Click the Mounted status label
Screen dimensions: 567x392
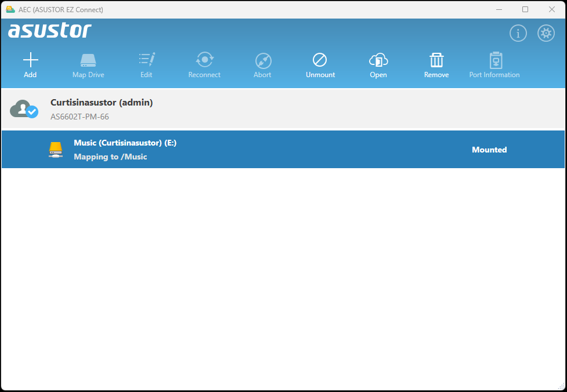tap(489, 150)
